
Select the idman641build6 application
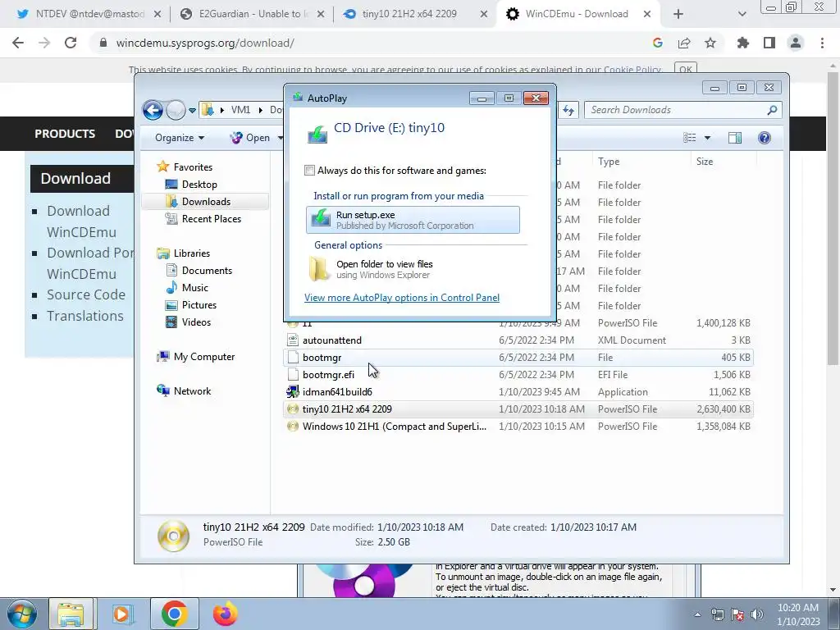coord(518,391)
